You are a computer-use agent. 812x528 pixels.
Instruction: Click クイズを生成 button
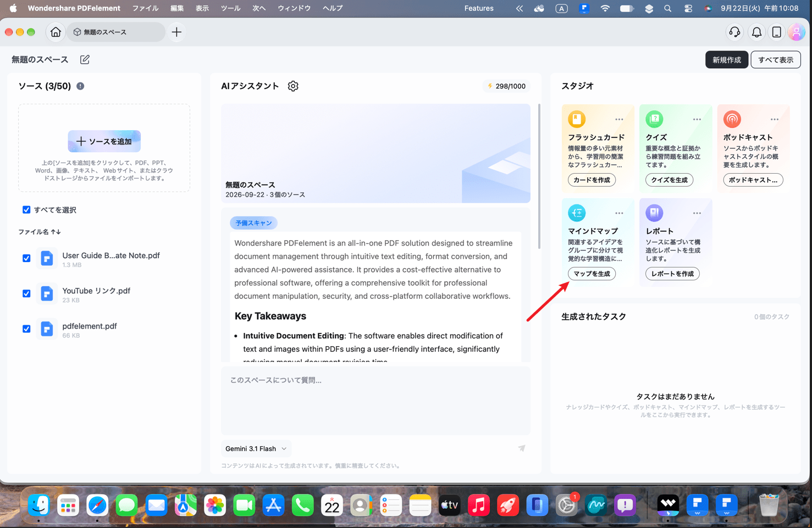coord(669,180)
